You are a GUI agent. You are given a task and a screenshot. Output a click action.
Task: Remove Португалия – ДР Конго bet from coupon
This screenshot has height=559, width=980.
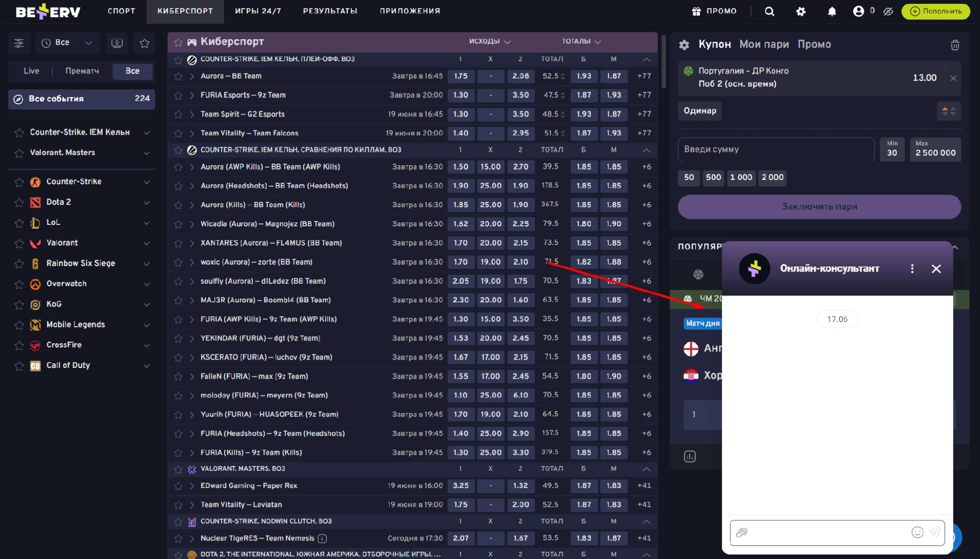[953, 78]
